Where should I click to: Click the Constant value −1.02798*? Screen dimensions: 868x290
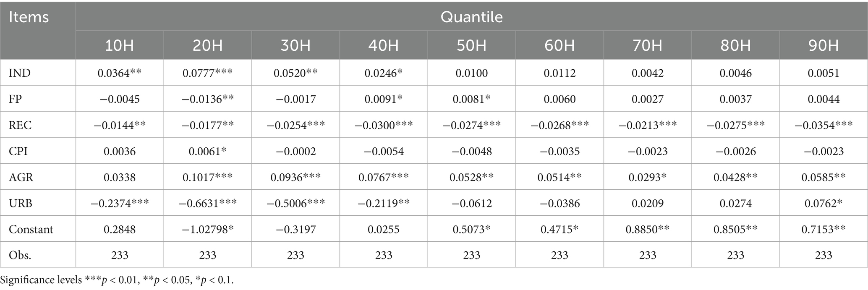tap(207, 229)
